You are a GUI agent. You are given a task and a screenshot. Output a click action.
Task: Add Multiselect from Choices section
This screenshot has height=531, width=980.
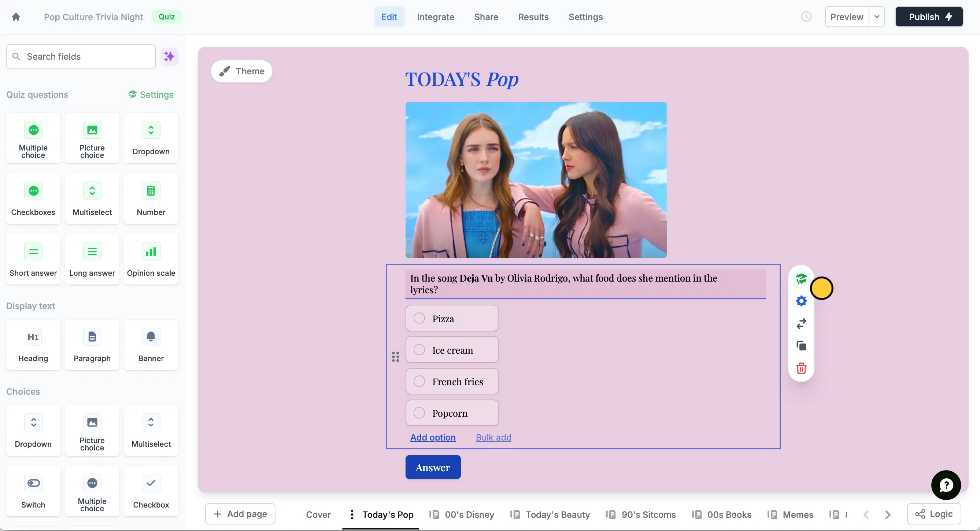151,431
